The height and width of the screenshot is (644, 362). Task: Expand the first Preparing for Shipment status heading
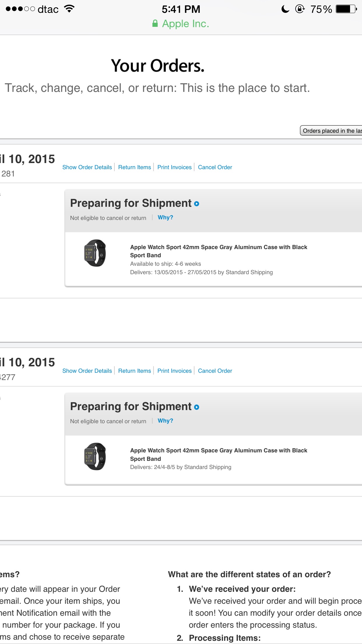click(x=131, y=203)
